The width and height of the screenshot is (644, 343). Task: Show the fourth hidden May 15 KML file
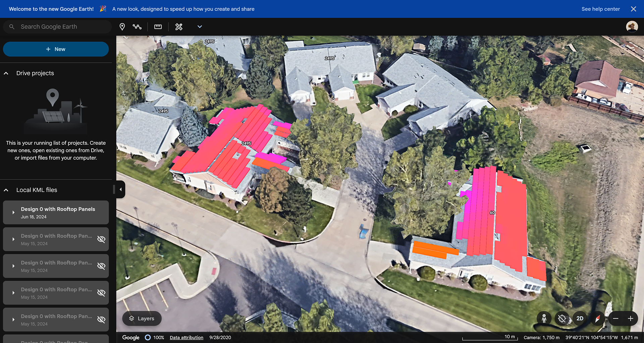[x=101, y=320]
